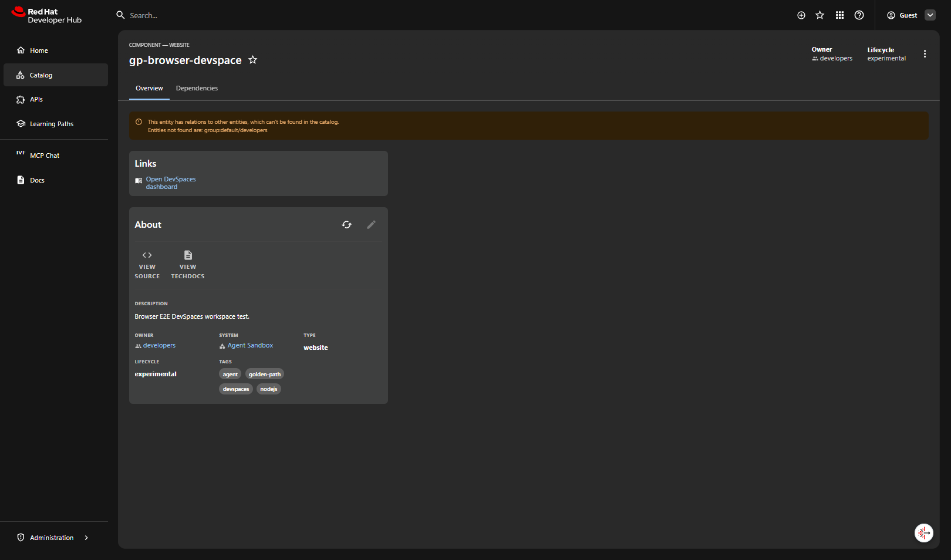Edit metadata using the pencil icon

pos(371,225)
